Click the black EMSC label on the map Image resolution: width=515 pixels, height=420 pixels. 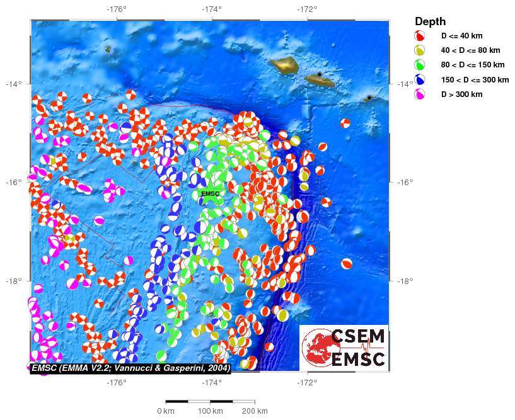210,194
